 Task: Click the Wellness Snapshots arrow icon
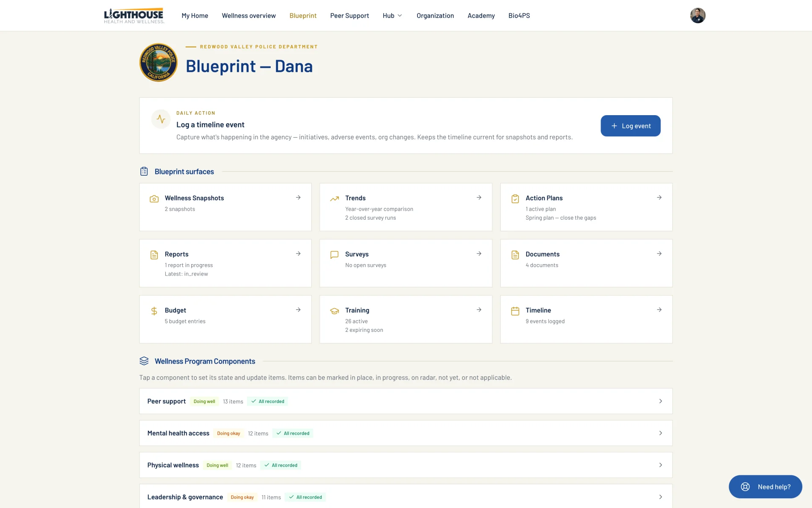pyautogui.click(x=298, y=197)
